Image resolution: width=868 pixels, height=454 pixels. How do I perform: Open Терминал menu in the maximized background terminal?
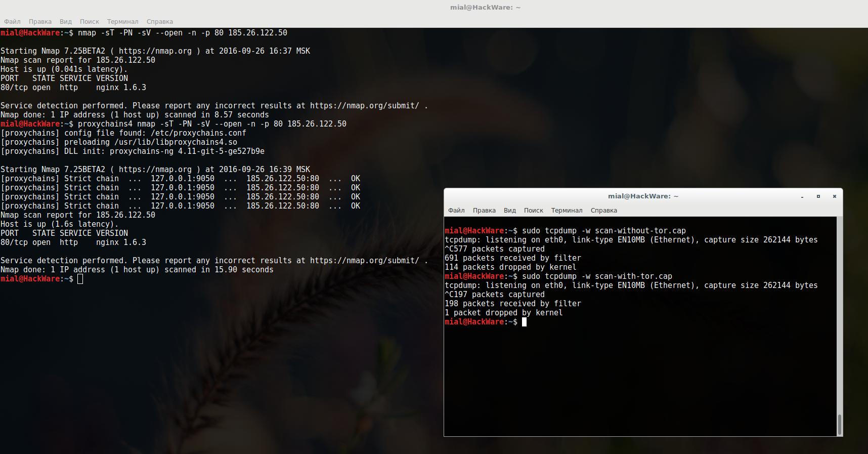click(x=122, y=21)
